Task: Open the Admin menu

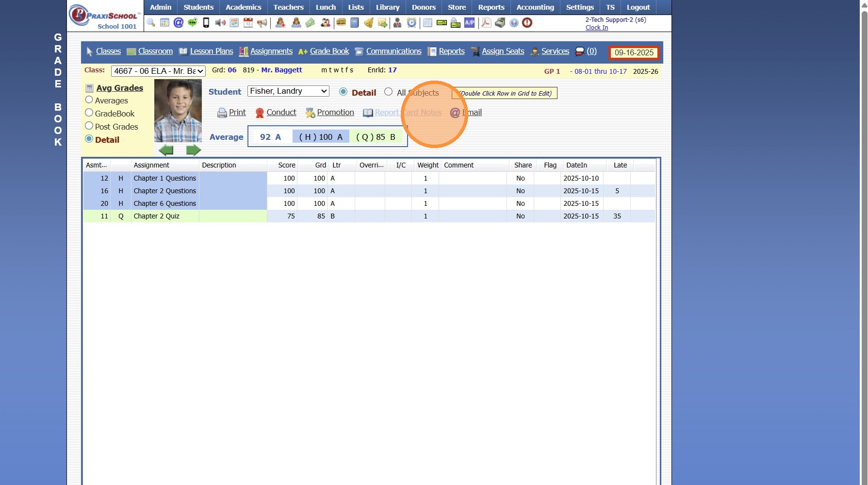Action: tap(161, 7)
